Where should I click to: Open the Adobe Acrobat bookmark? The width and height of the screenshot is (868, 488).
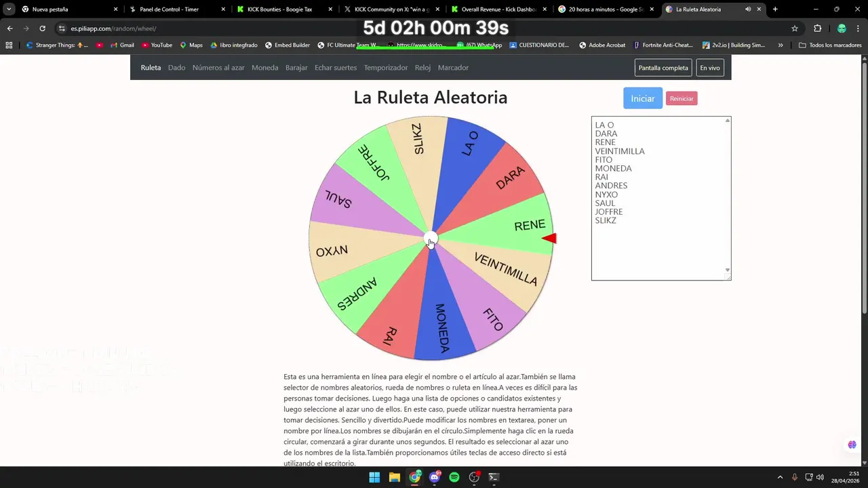coord(602,45)
